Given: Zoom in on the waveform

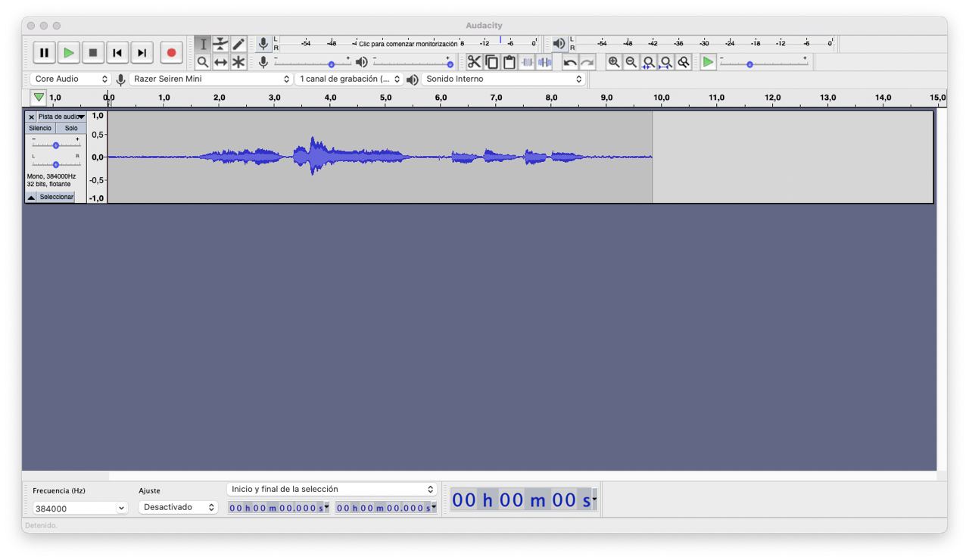Looking at the screenshot, I should tap(613, 62).
